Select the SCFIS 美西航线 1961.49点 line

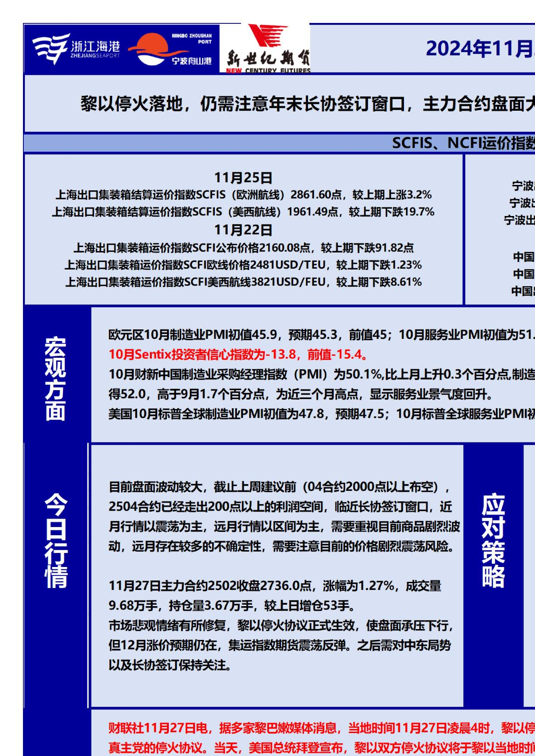[243, 212]
